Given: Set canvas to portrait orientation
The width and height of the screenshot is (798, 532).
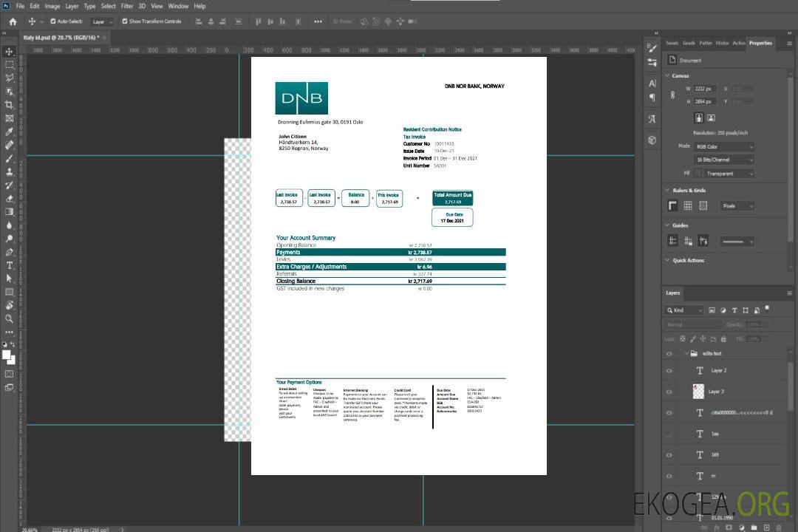Looking at the screenshot, I should pos(699,118).
